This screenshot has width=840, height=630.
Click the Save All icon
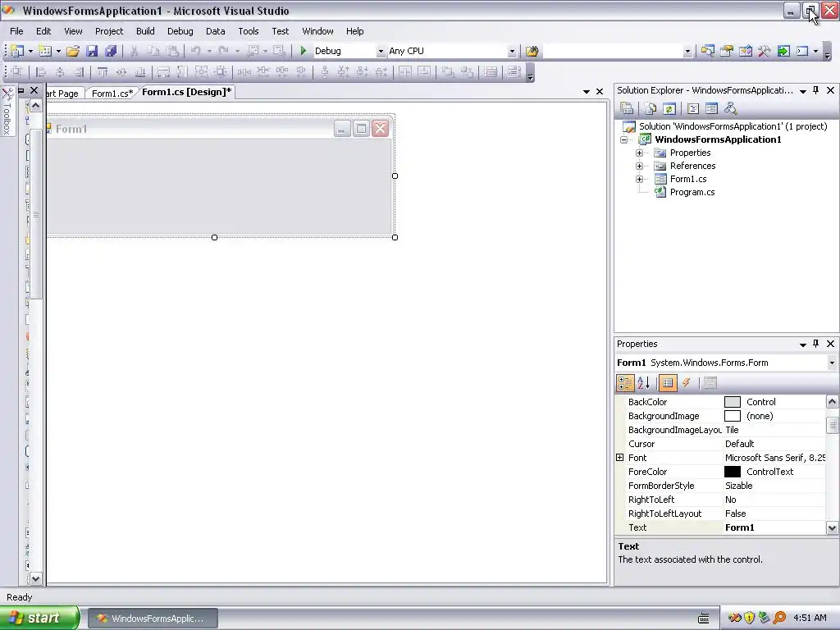click(x=111, y=51)
